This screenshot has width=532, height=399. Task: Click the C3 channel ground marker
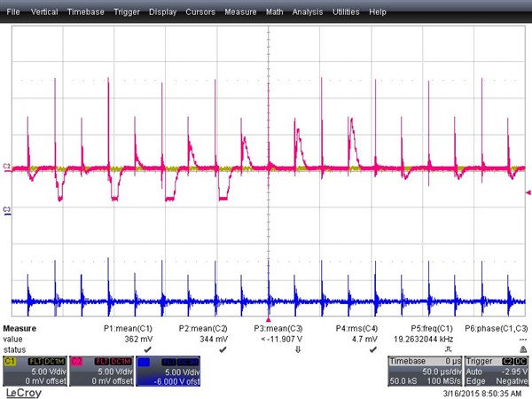click(7, 210)
